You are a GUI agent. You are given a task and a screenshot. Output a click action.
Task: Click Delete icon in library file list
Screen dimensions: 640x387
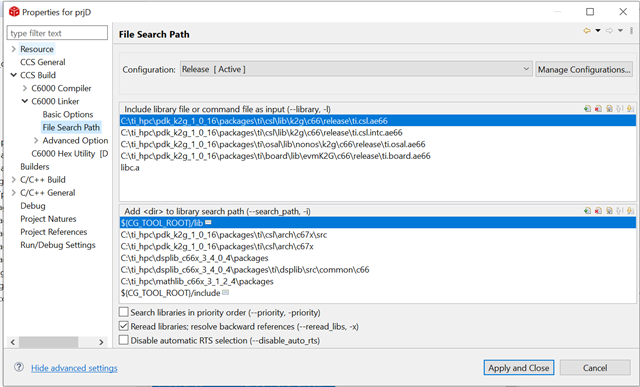598,109
